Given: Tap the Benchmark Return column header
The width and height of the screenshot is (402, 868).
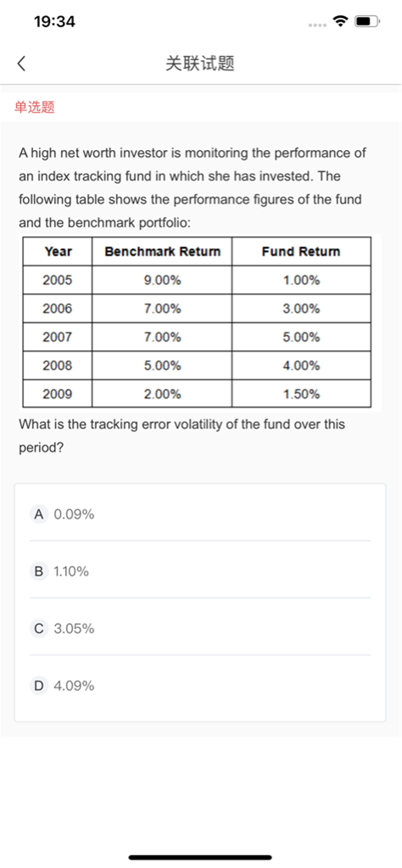Looking at the screenshot, I should (x=163, y=251).
